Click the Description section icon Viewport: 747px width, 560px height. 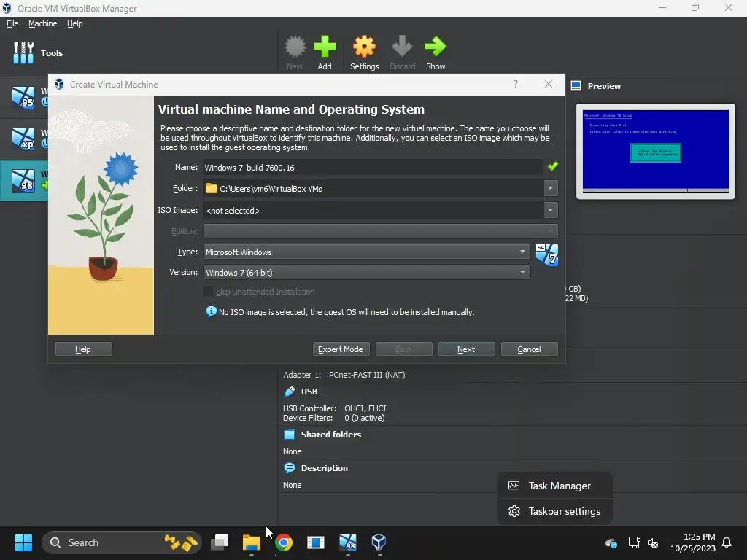289,468
